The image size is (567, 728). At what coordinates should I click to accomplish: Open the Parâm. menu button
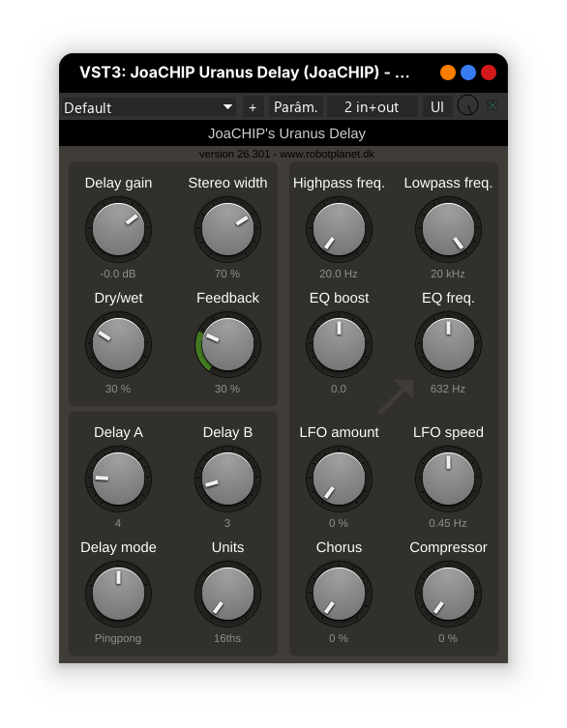pyautogui.click(x=295, y=107)
